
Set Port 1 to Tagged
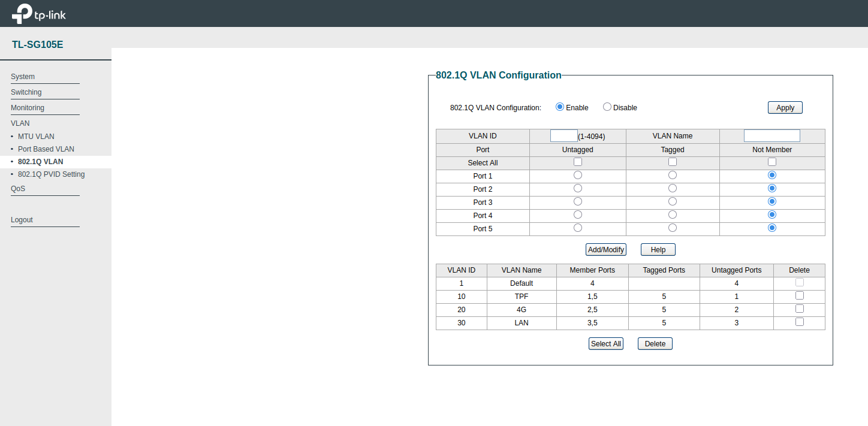point(673,175)
